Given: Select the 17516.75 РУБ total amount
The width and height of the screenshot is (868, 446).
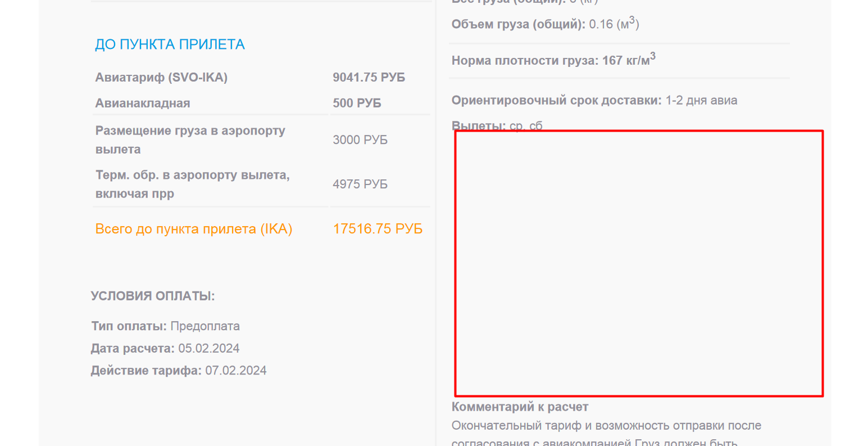Looking at the screenshot, I should coord(378,229).
